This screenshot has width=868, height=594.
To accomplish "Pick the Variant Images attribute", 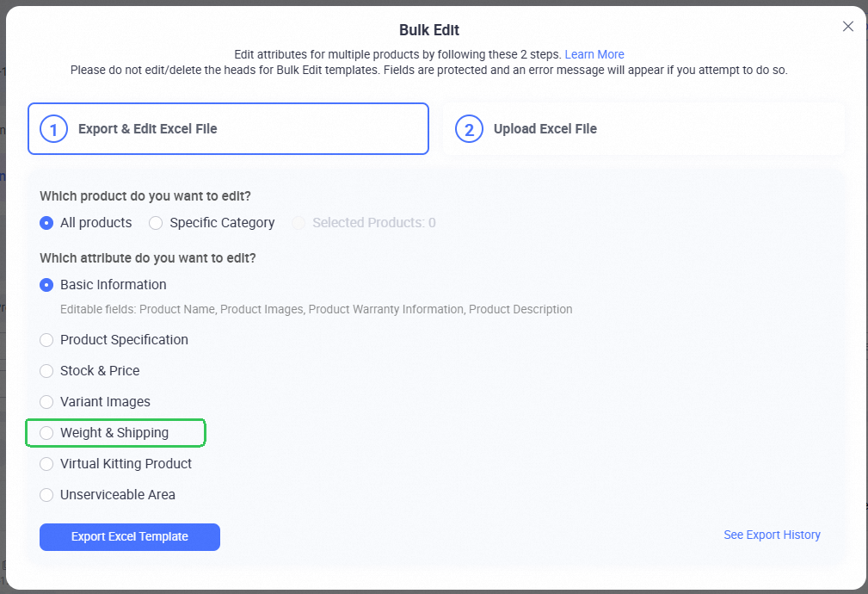I will click(46, 401).
